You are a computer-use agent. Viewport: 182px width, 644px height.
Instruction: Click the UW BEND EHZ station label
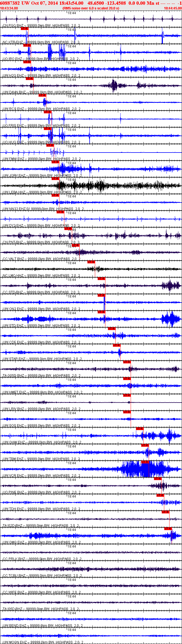coord(14,626)
